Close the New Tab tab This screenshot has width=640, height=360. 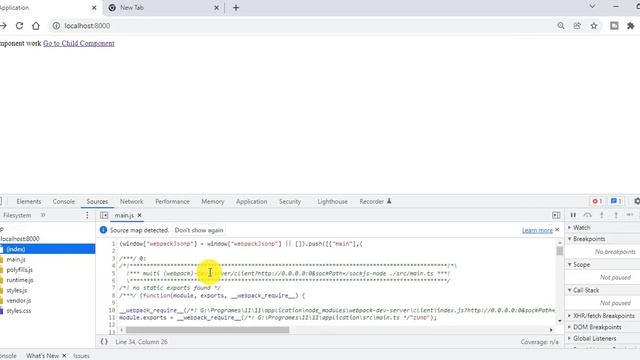coord(216,8)
